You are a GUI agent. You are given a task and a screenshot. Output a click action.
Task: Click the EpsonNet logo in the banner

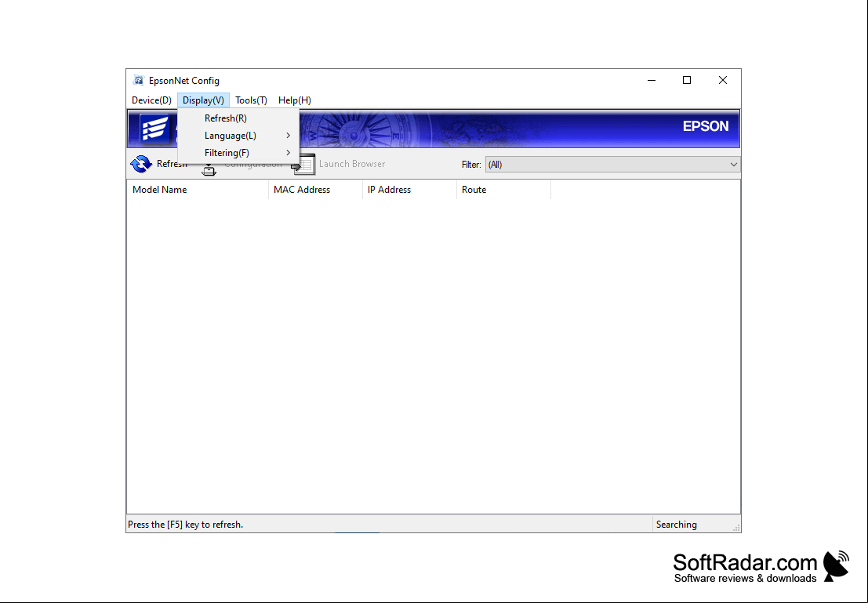(x=154, y=129)
